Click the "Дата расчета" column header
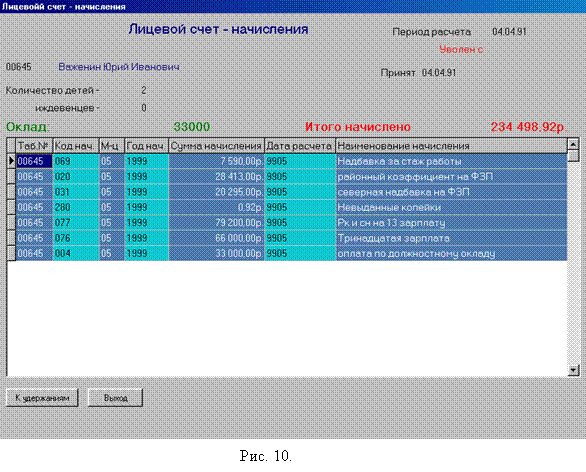Screen dimensions: 586x472 point(300,146)
